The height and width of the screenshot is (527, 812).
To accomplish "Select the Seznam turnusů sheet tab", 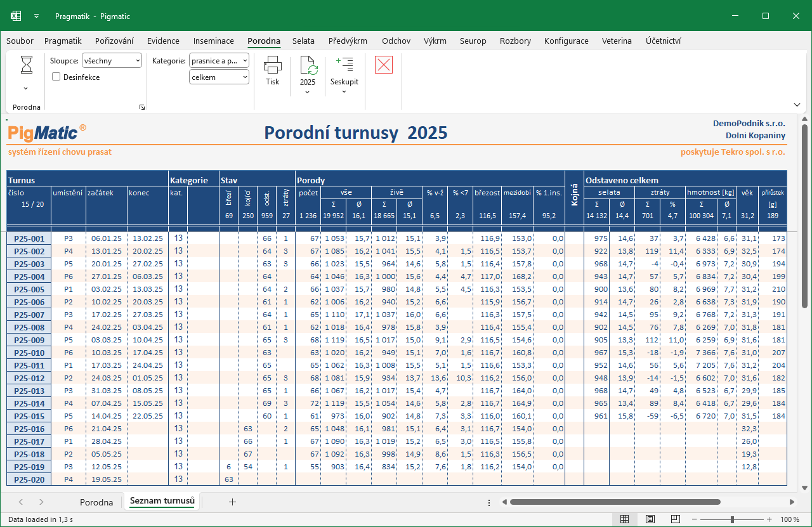I will pyautogui.click(x=162, y=501).
